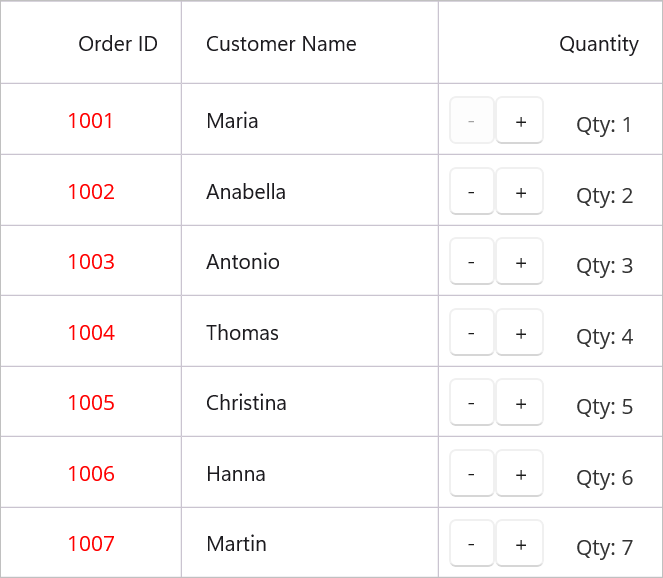The height and width of the screenshot is (578, 663).
Task: Select customer name cell Christina
Action: click(x=246, y=403)
